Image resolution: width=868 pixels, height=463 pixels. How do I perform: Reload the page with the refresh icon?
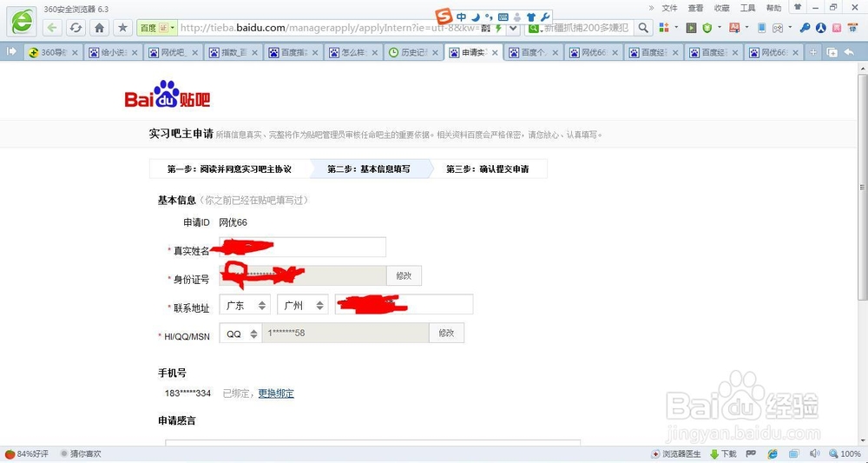coord(76,28)
